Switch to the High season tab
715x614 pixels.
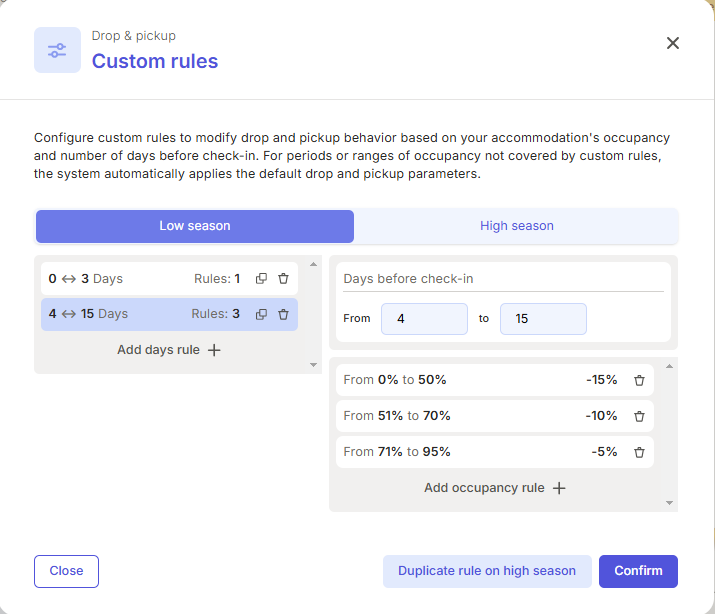(x=517, y=226)
